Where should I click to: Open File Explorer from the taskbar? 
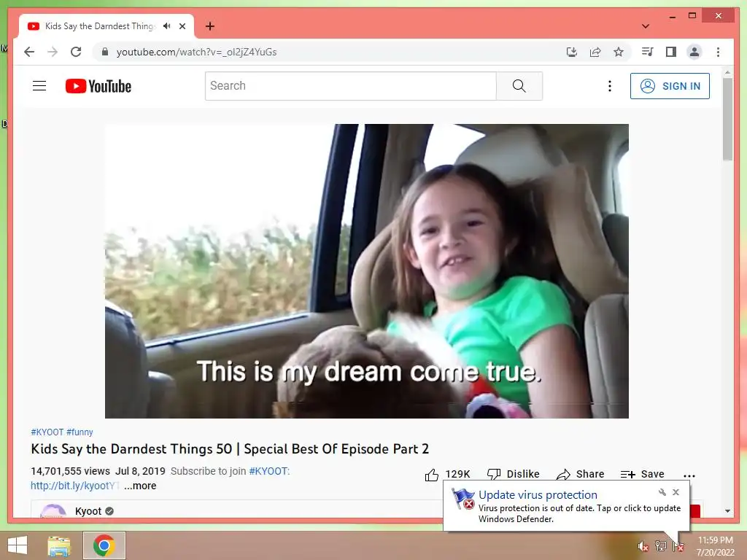59,546
